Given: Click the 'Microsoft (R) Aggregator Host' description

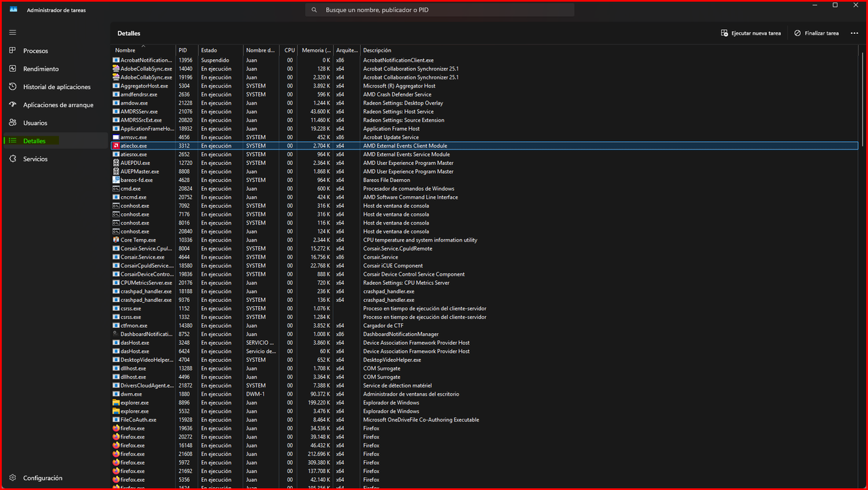Looking at the screenshot, I should 399,86.
